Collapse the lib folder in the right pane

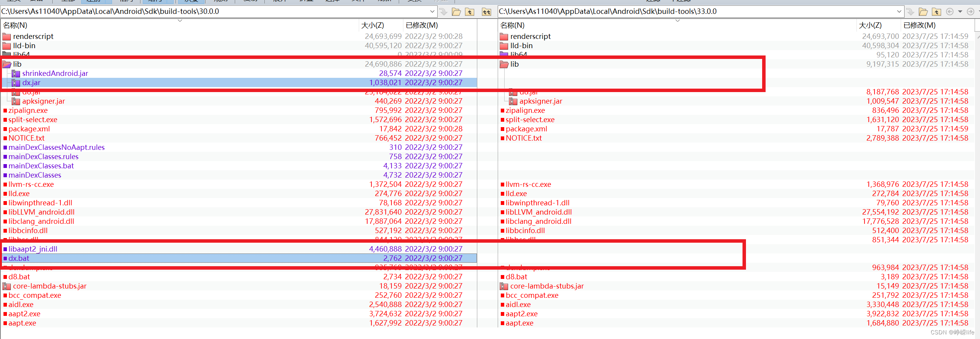[x=504, y=64]
